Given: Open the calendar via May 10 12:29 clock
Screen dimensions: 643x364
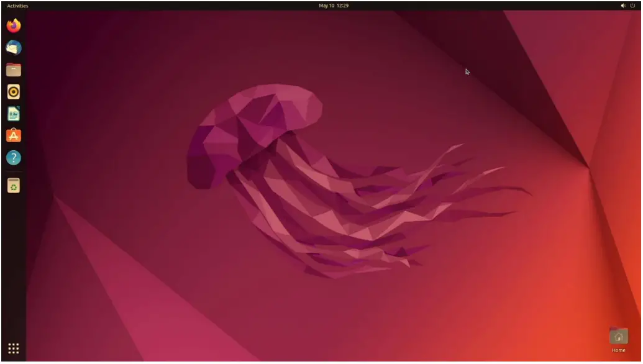Looking at the screenshot, I should click(x=334, y=6).
